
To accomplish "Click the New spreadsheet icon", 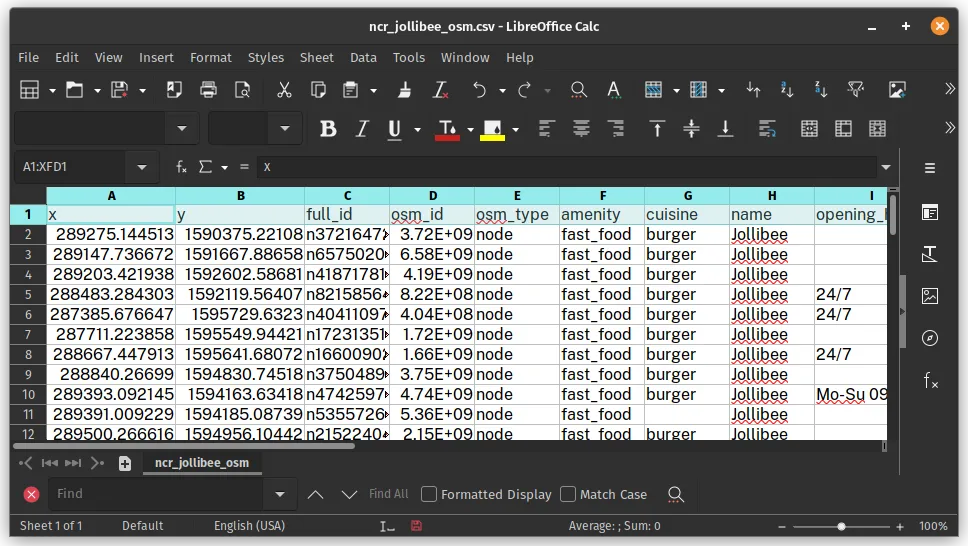I will 29,90.
